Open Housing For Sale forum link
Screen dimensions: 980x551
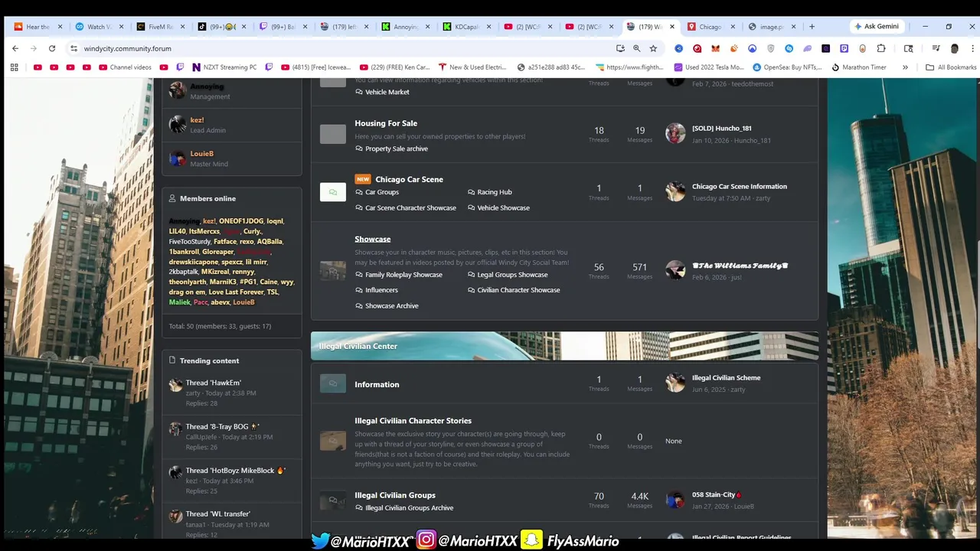tap(386, 123)
